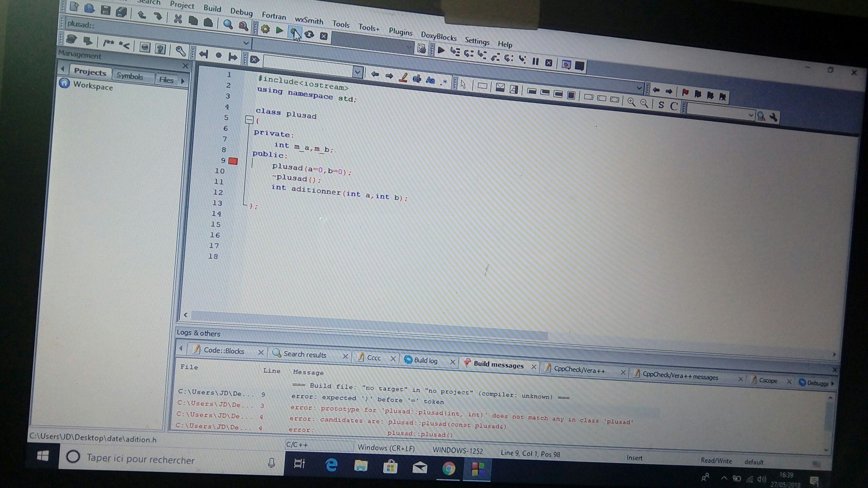868x488 pixels.
Task: Click the Abort build icon
Action: coord(324,36)
